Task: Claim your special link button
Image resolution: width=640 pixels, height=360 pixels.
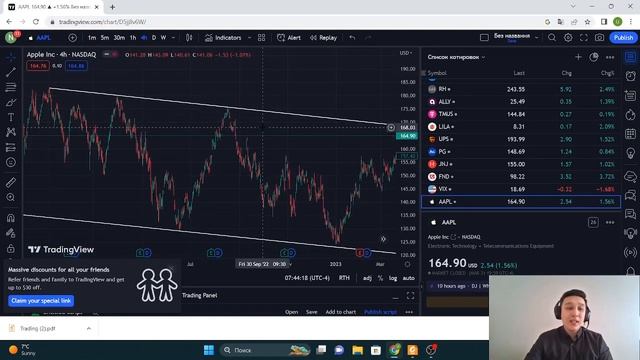Action: coord(41,301)
